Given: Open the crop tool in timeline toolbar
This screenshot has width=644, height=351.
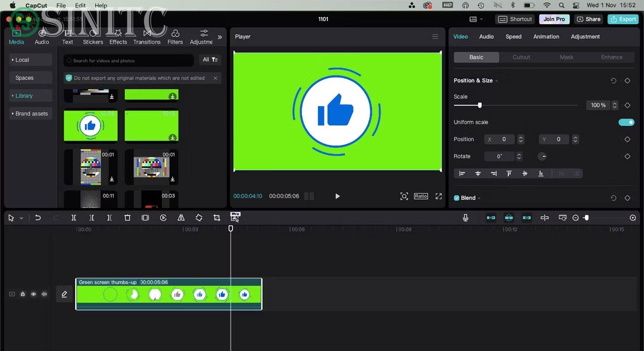Looking at the screenshot, I should point(217,218).
